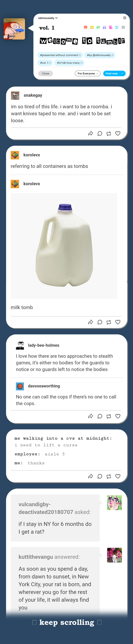Screen dimensions: 133x644
Task: Add audio with purple headphones icon
Action: tap(104, 27)
